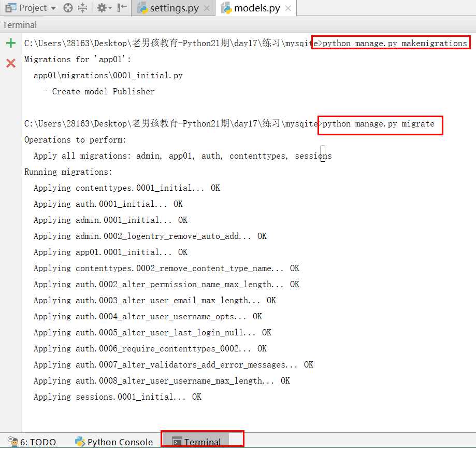This screenshot has width=476, height=452.
Task: Click 'Applying admin.0002_logentry_remove_auto_add' line
Action: (150, 236)
